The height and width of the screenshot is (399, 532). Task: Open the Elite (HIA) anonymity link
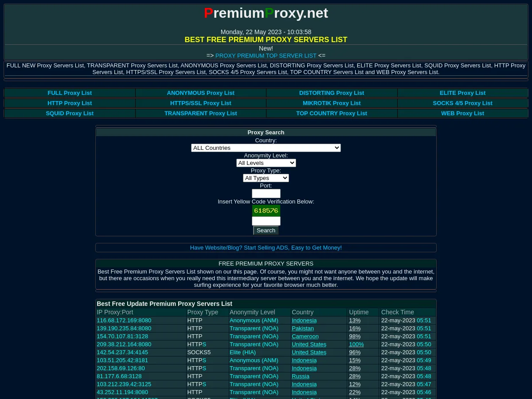click(x=243, y=352)
